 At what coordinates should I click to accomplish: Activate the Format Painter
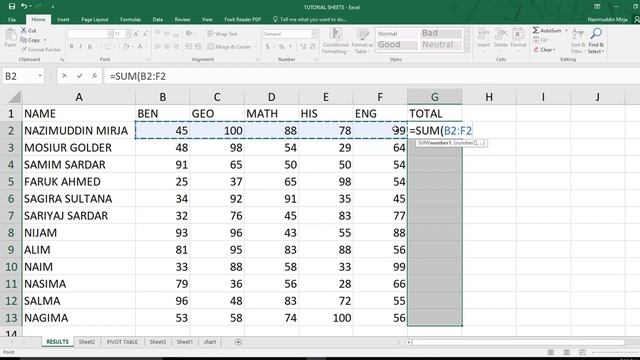(x=41, y=49)
